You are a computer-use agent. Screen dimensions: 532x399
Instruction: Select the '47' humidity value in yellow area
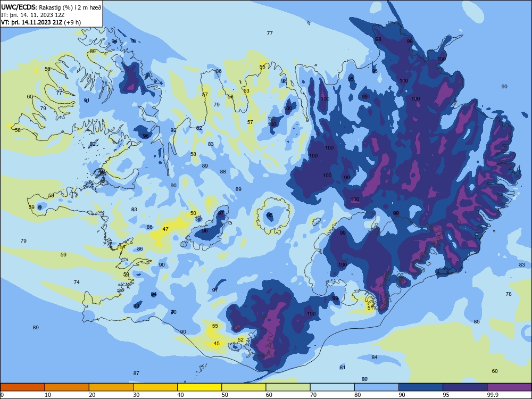coord(165,229)
